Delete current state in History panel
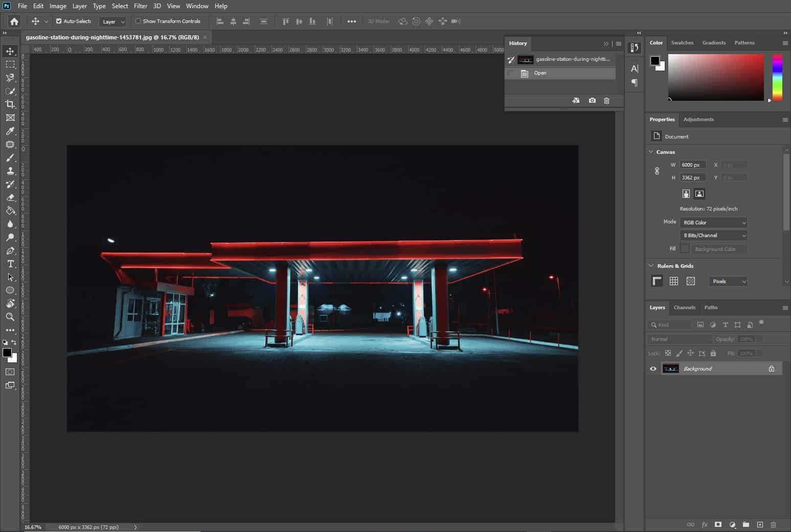This screenshot has width=791, height=532. coord(606,101)
